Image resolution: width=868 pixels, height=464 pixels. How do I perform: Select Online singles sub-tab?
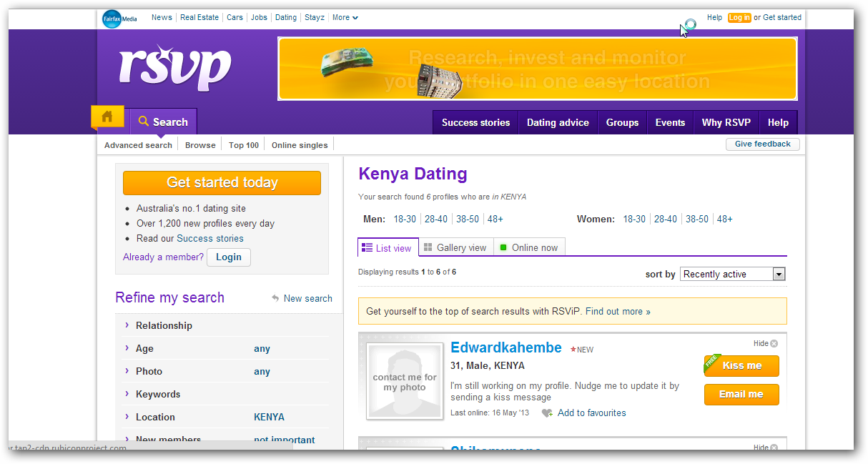click(x=300, y=145)
